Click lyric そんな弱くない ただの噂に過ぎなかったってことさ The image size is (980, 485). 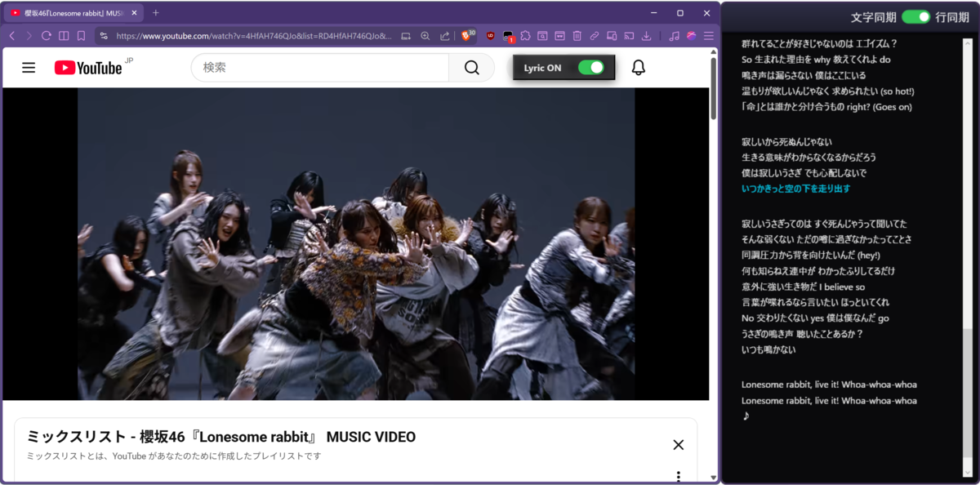826,239
